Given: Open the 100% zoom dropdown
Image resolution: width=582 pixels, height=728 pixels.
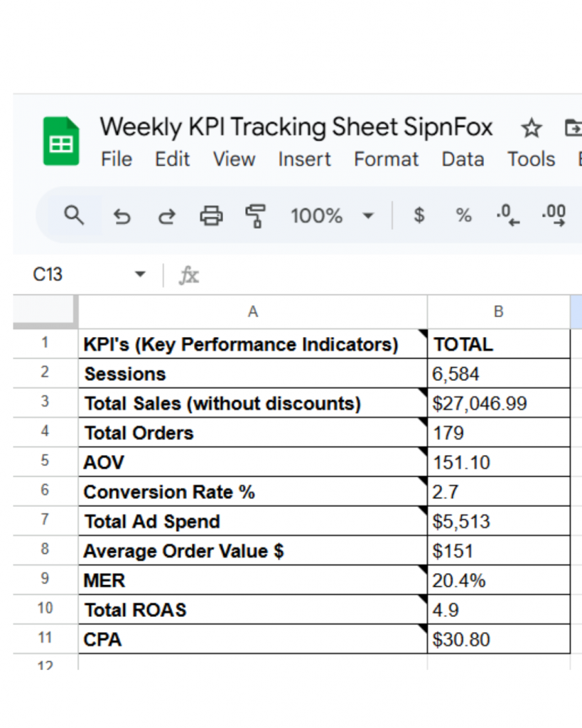Looking at the screenshot, I should coord(331,215).
